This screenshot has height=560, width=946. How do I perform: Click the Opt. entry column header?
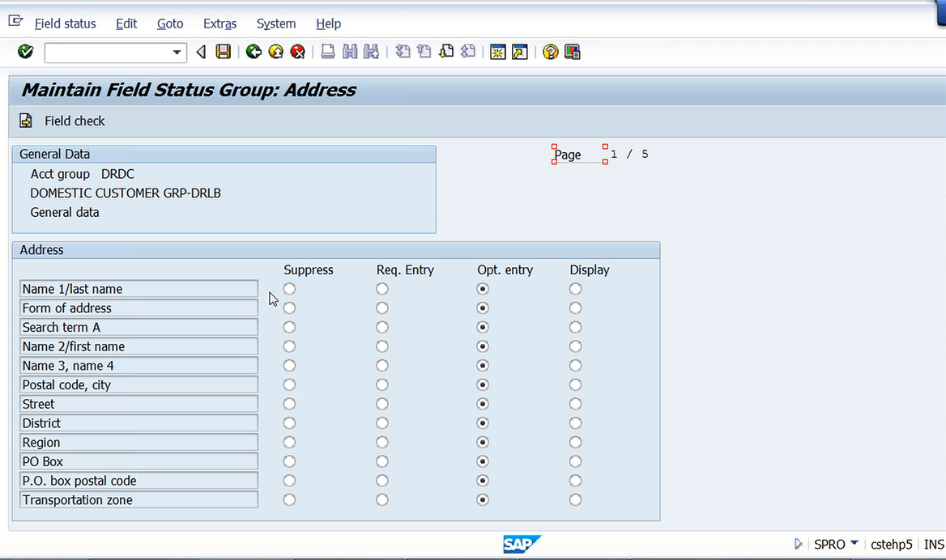tap(505, 270)
